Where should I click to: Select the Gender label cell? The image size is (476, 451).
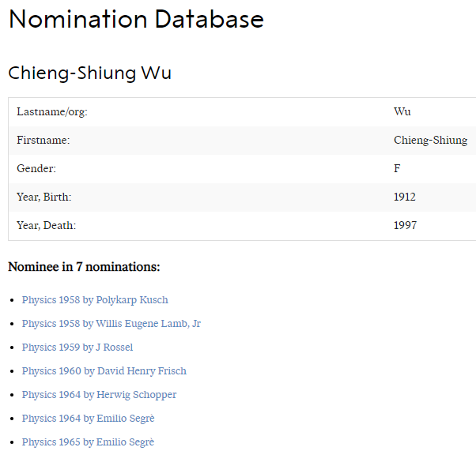point(36,169)
